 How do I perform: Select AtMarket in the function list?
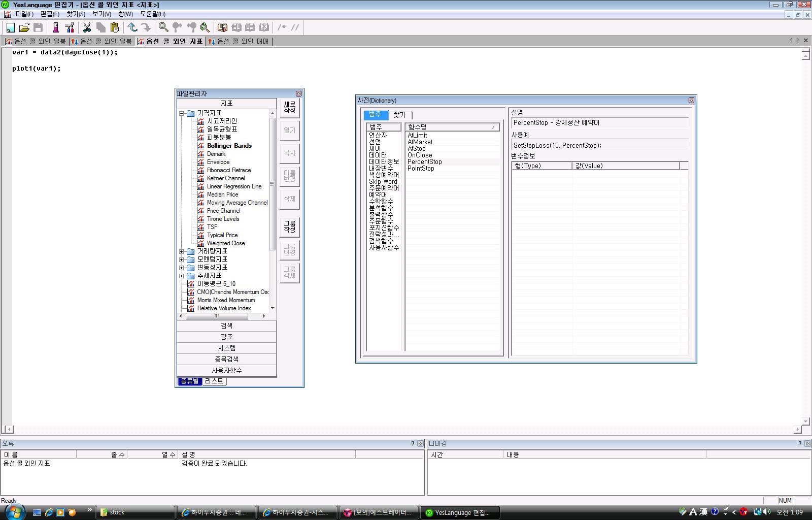(420, 142)
